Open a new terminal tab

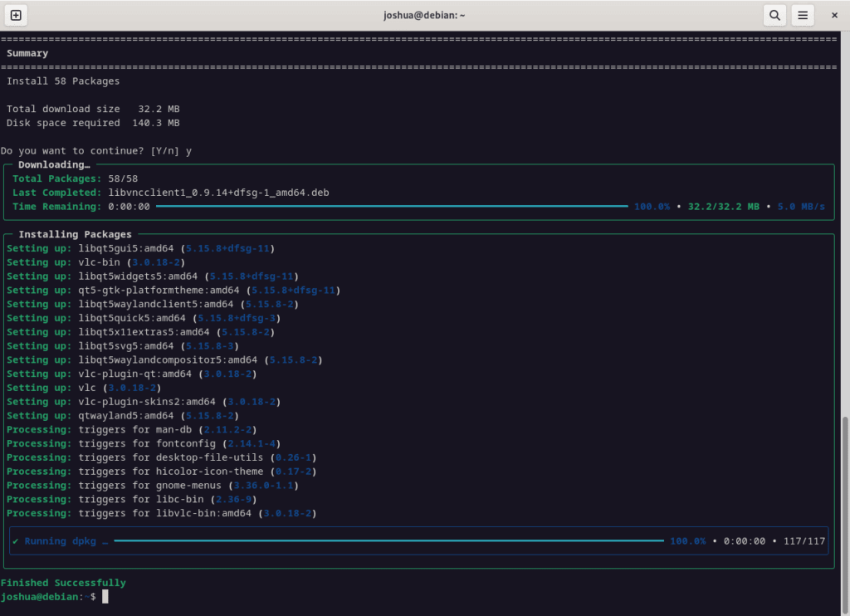click(17, 15)
